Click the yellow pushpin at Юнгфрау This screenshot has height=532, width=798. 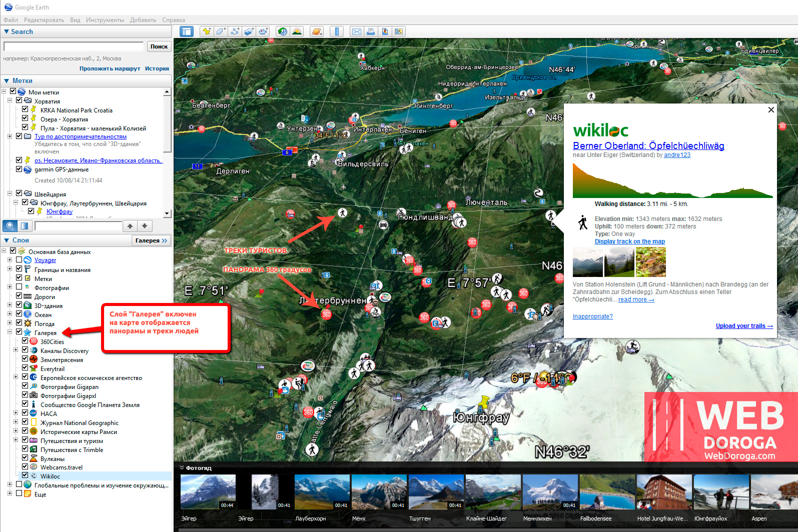484,401
